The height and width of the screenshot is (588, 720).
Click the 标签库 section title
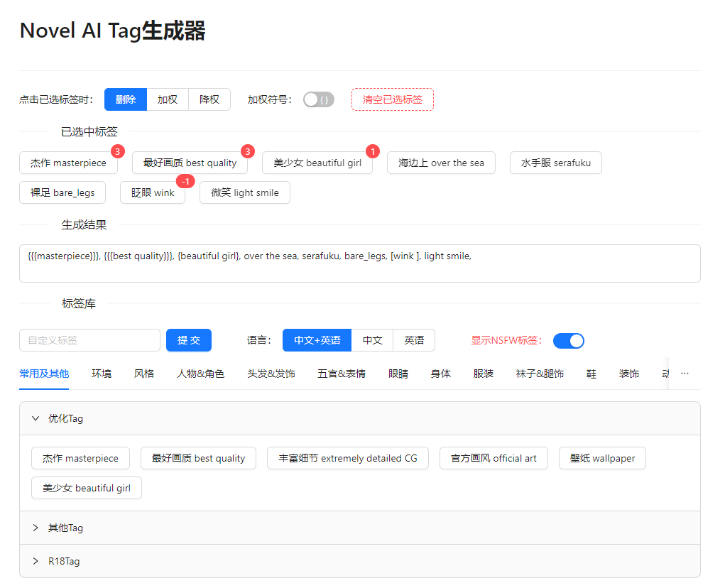coord(79,304)
